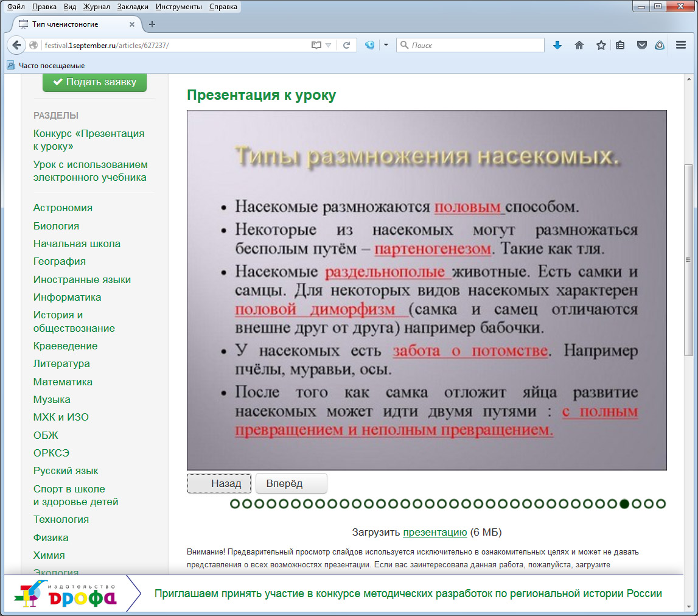Select the filled current slide dot

(x=624, y=504)
